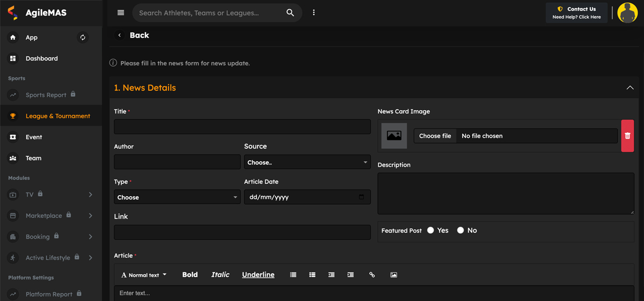Screen dimensions: 644x301
Task: Click the red delete image button
Action: [627, 136]
